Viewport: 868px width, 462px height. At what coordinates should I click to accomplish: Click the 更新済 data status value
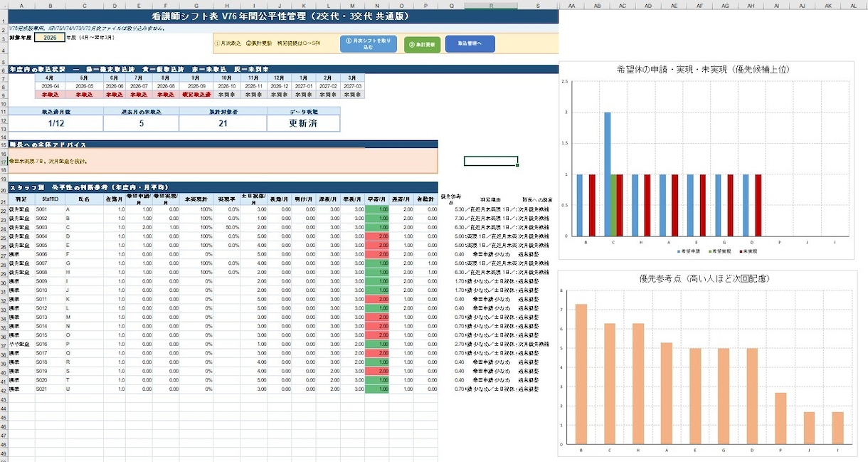point(303,123)
